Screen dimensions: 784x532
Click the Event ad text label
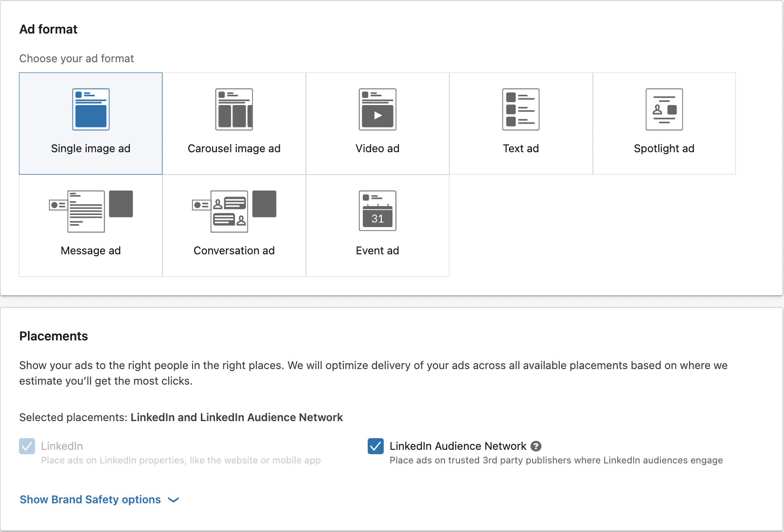[x=377, y=250]
